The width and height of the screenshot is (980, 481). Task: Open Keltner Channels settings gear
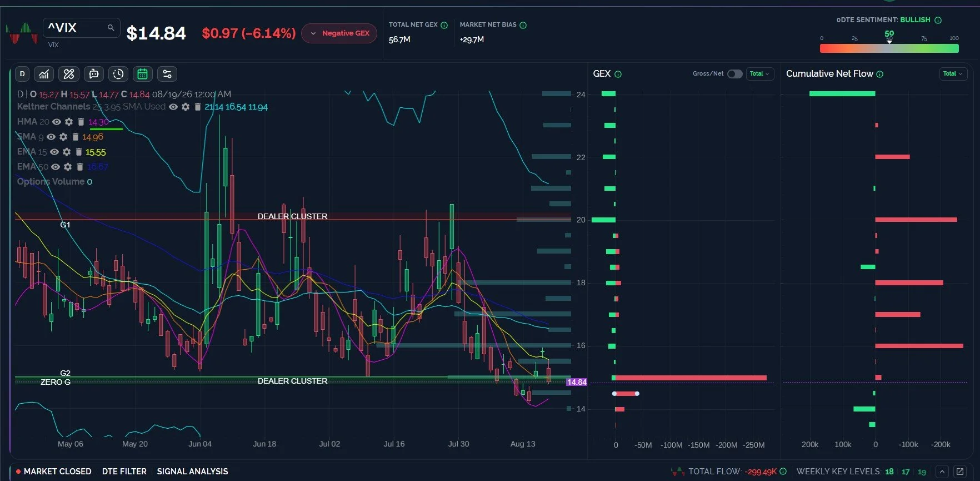(186, 107)
